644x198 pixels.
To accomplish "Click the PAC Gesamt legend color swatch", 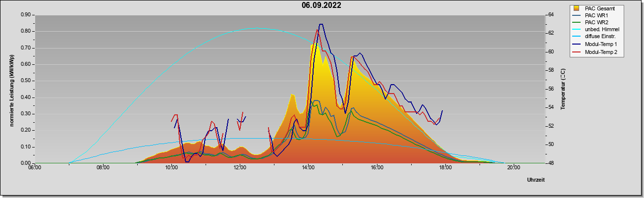I will coord(576,8).
